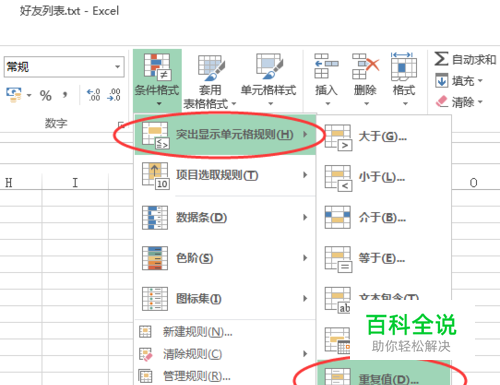Expand the Format (格式) dropdown arrow

pyautogui.click(x=405, y=104)
